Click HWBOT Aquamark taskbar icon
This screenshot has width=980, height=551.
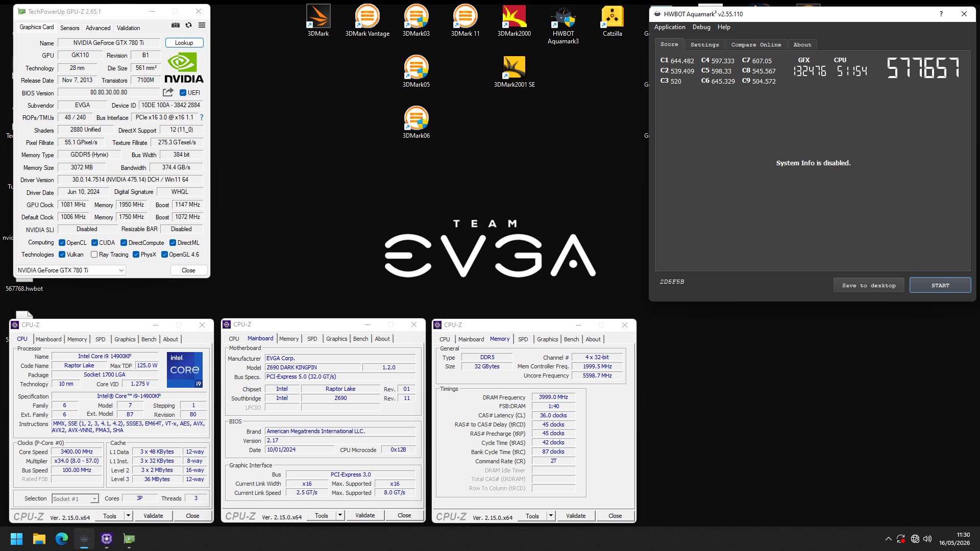[x=84, y=539]
